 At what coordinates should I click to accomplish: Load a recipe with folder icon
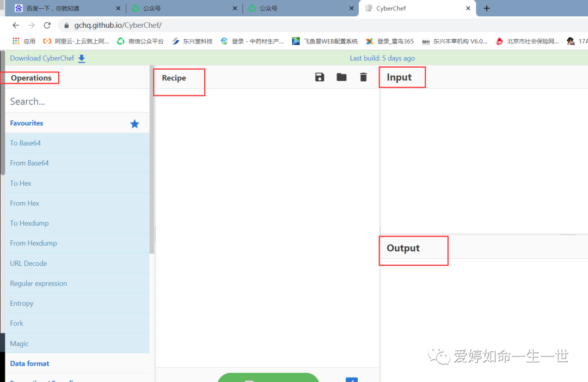click(x=341, y=77)
